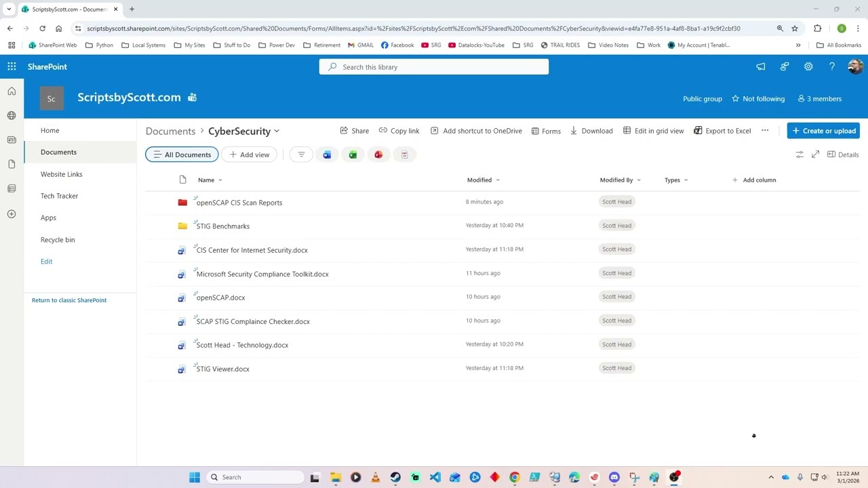Click the Create plus icon in app bar
This screenshot has height=488, width=868.
point(12,214)
